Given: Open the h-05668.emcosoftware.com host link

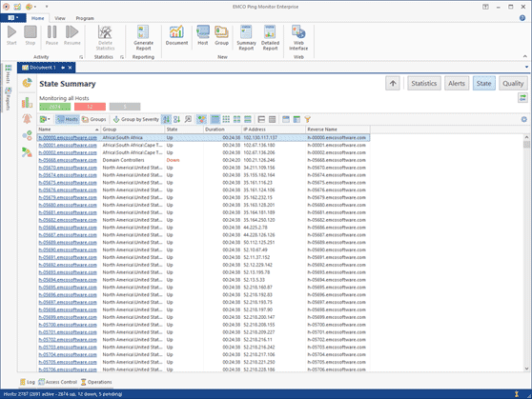Looking at the screenshot, I should coord(68,160).
